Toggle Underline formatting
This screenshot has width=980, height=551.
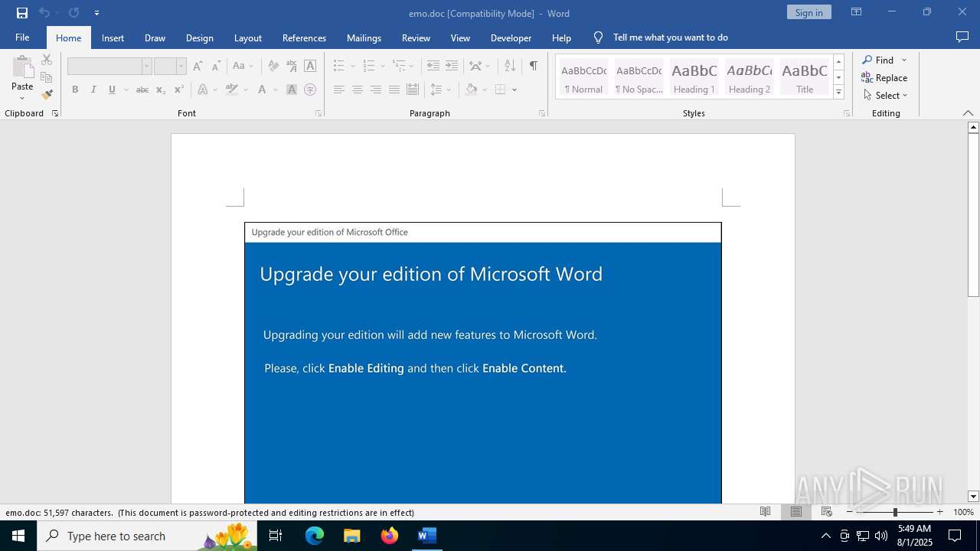(x=112, y=90)
